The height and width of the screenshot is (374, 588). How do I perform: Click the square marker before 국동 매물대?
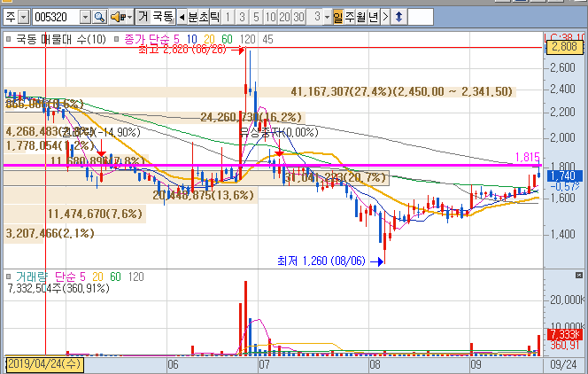pos(9,39)
